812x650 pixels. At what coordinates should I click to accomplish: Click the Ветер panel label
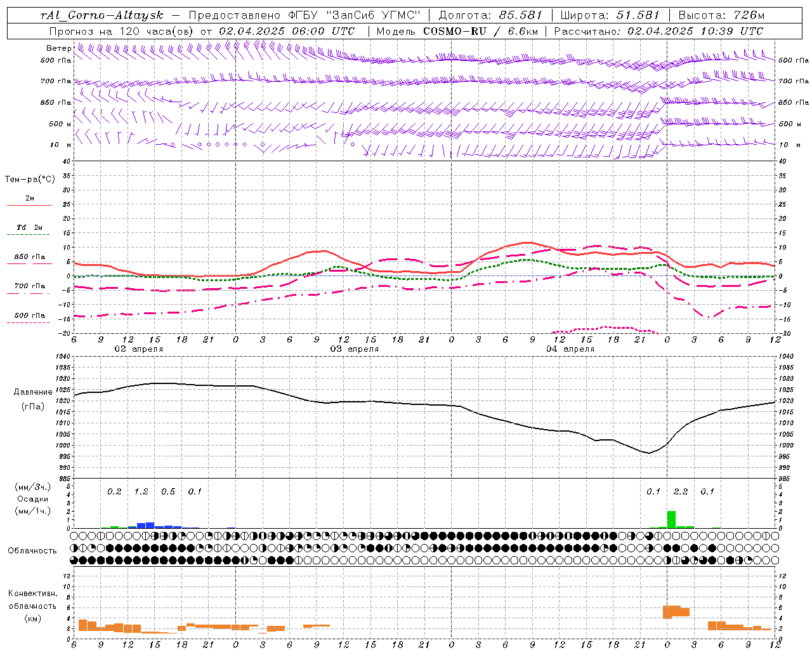pyautogui.click(x=58, y=48)
